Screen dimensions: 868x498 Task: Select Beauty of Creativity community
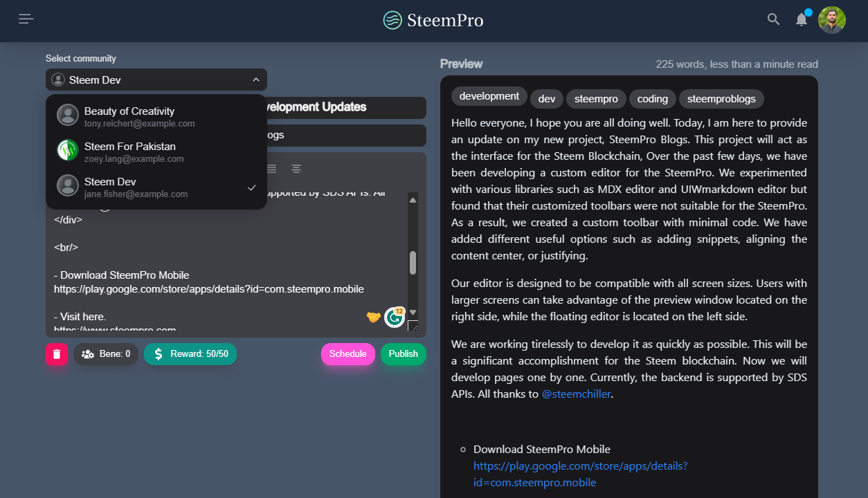pos(156,116)
